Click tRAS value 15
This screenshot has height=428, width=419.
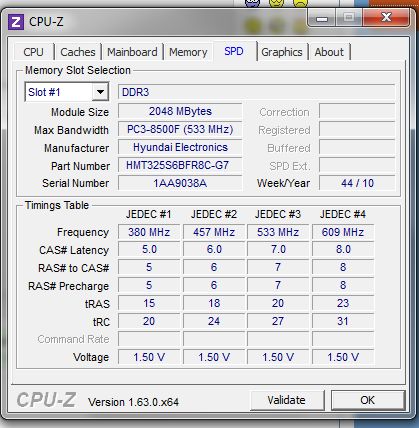tap(149, 303)
